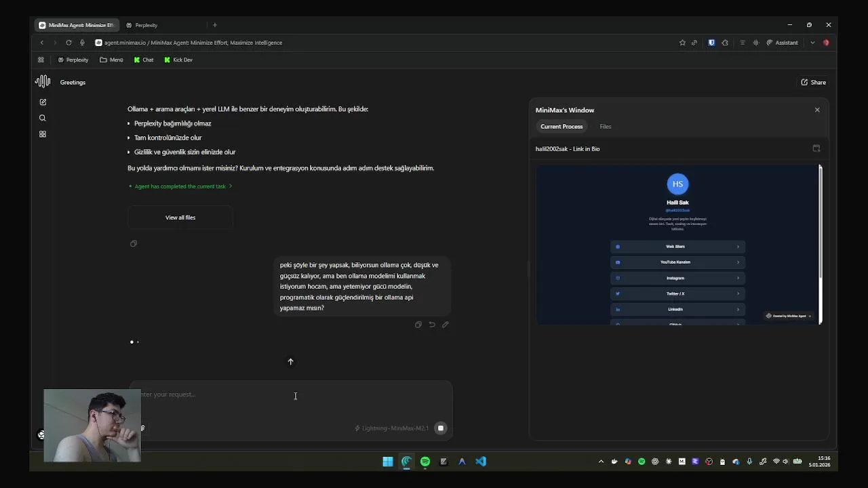Click the Twitter / X link in the preview
Image resolution: width=868 pixels, height=488 pixels.
[677, 293]
